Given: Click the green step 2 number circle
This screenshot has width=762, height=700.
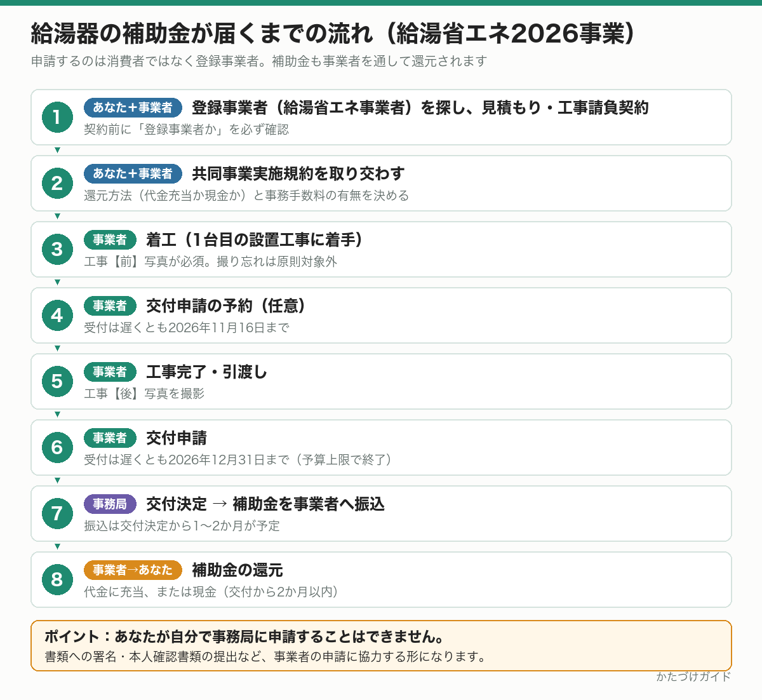Looking at the screenshot, I should (57, 184).
